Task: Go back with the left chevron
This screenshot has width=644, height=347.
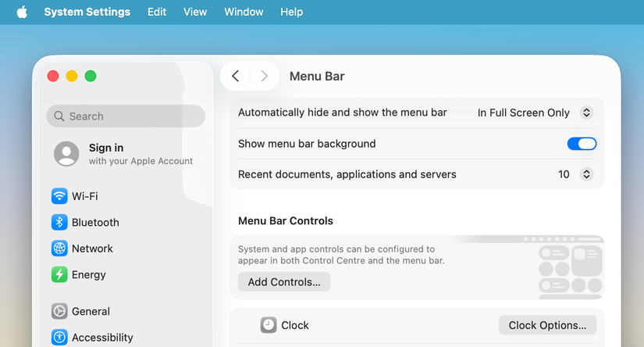Action: [x=235, y=76]
